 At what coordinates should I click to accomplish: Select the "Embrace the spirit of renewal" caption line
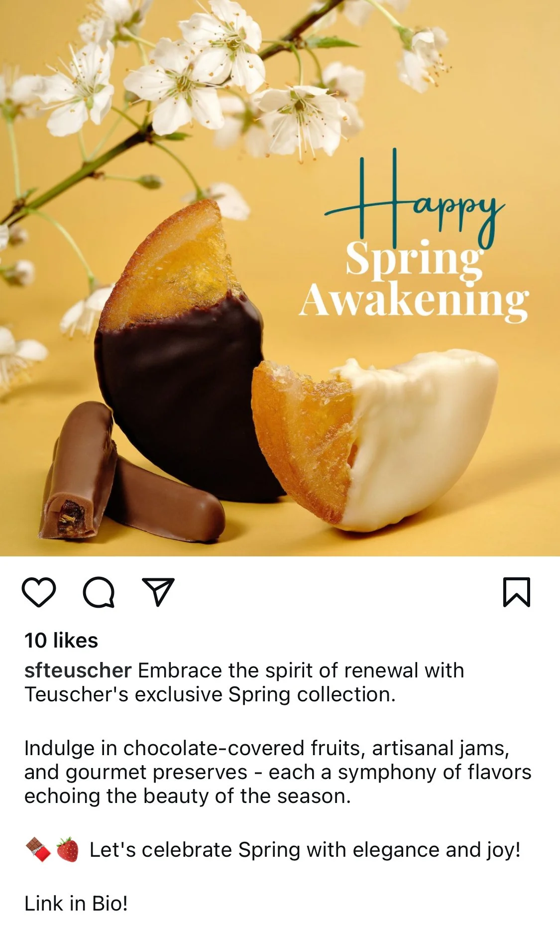pyautogui.click(x=301, y=670)
